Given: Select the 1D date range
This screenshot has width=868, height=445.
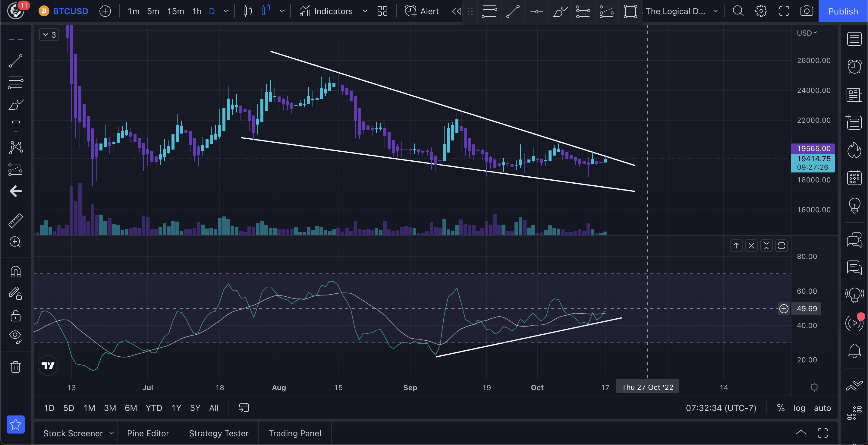Looking at the screenshot, I should click(x=49, y=408).
